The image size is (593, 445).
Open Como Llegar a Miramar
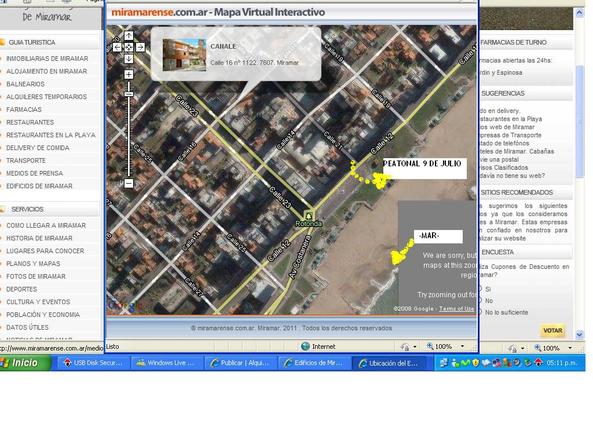tap(46, 225)
